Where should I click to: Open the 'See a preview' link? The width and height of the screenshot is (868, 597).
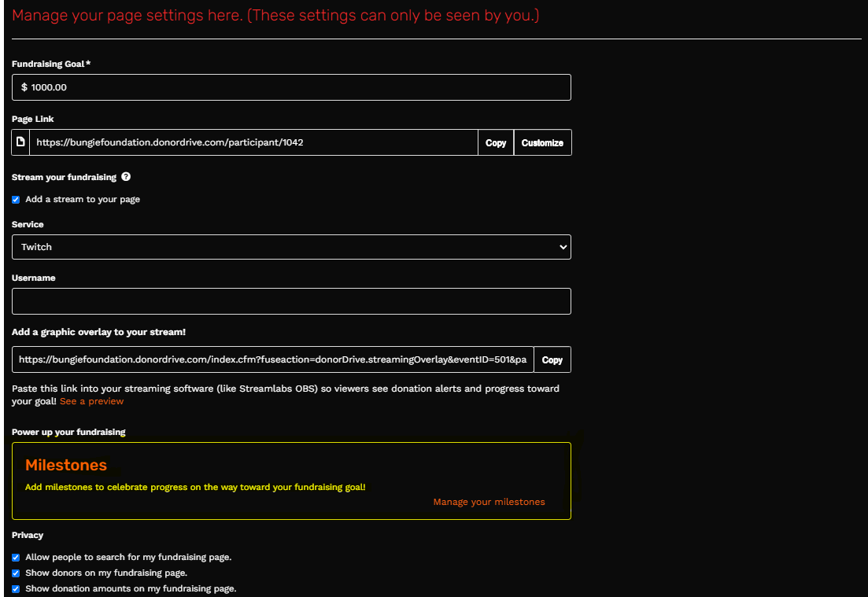pos(91,401)
